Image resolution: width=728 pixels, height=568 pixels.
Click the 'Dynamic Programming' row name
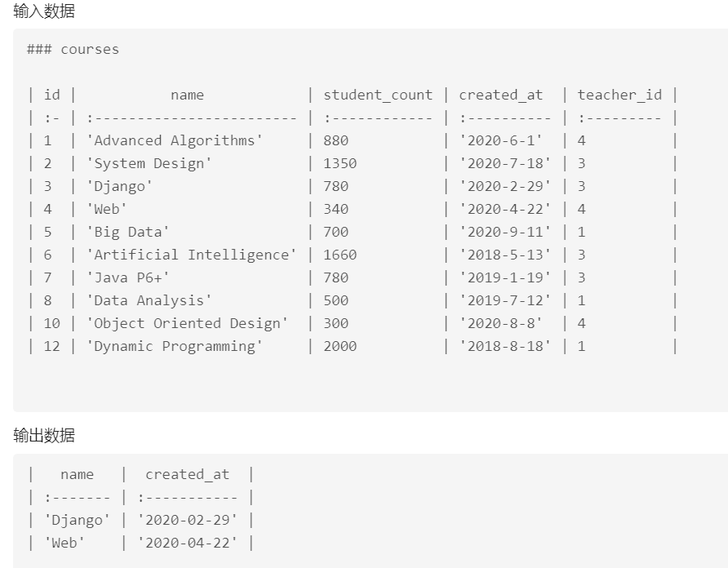175,347
